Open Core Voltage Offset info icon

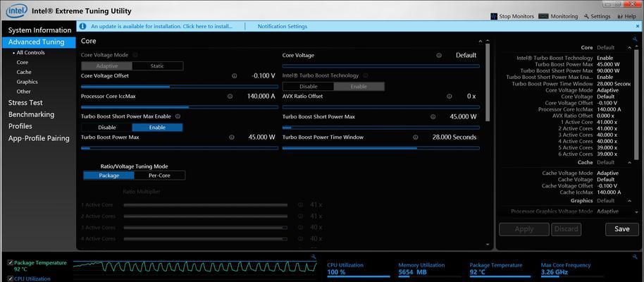pyautogui.click(x=234, y=76)
